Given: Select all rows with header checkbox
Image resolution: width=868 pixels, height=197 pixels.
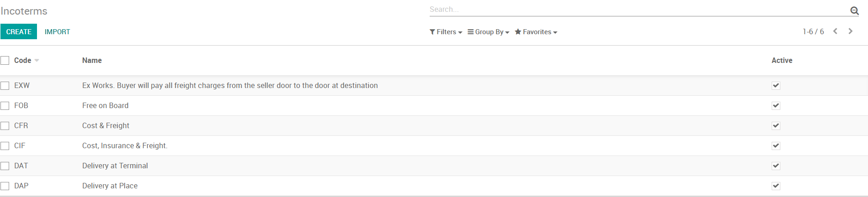Looking at the screenshot, I should pos(5,61).
